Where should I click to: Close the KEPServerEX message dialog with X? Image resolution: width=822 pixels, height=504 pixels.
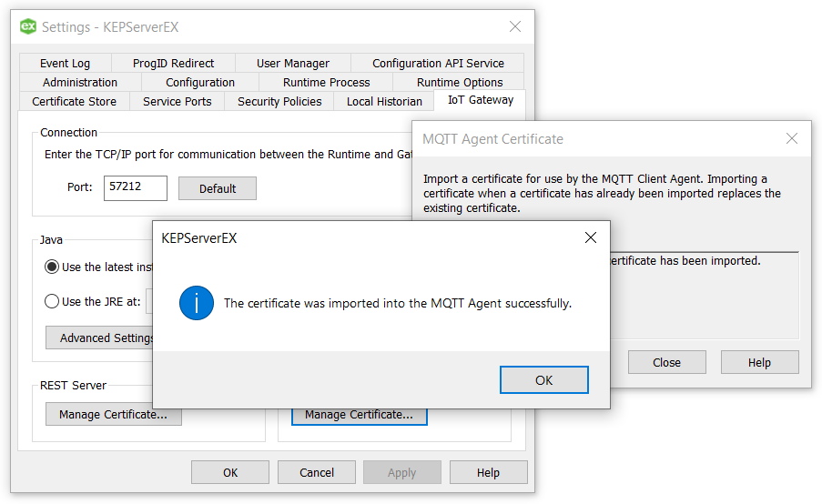591,237
